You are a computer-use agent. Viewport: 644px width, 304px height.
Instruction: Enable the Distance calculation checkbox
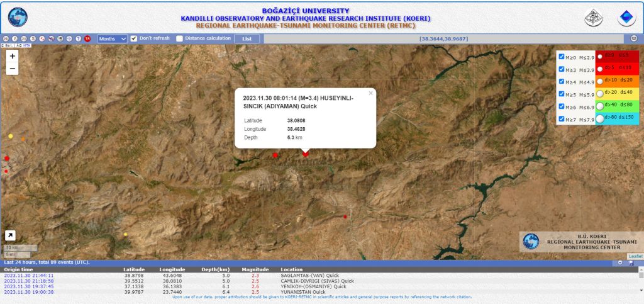tap(179, 38)
